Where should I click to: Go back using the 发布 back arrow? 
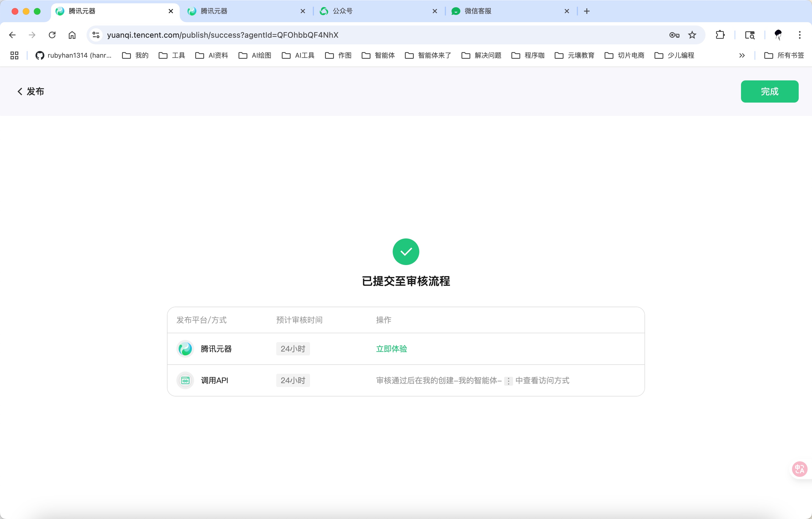(x=20, y=91)
